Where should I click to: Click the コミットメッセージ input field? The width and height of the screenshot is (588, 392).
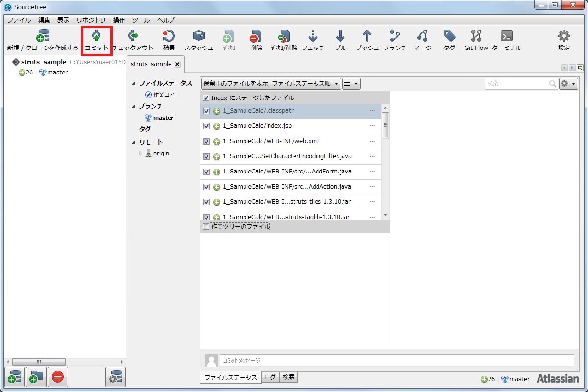(x=396, y=360)
